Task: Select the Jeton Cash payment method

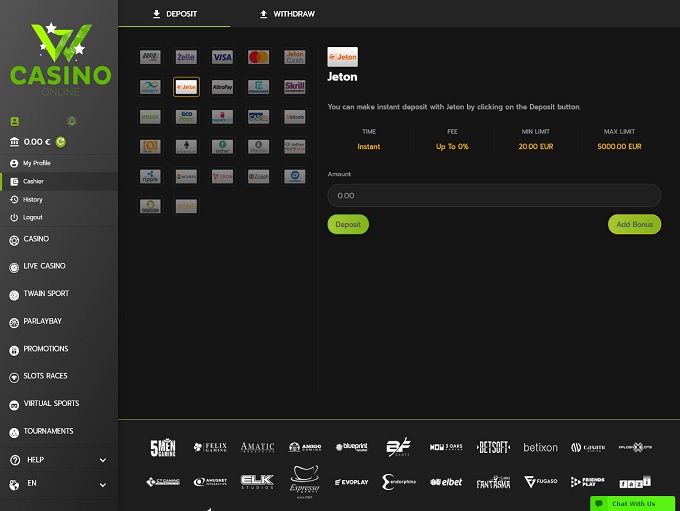Action: point(294,57)
